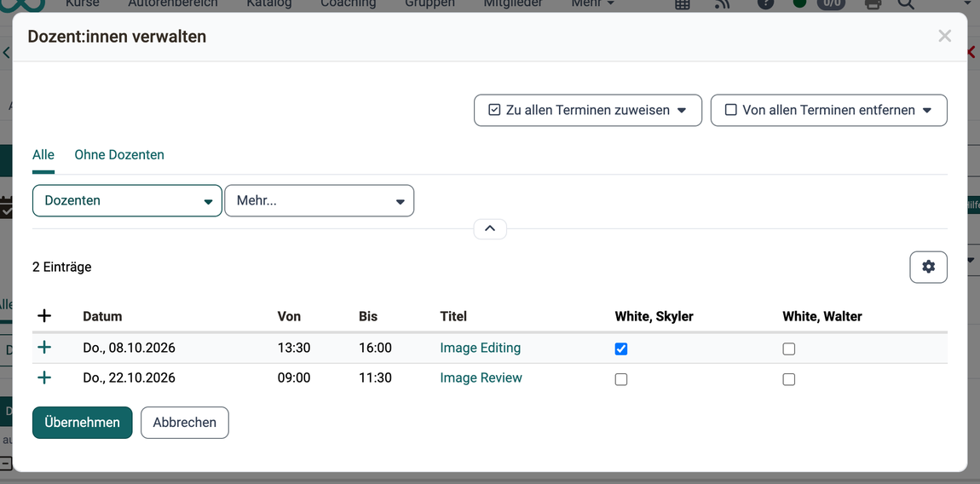Open Von allen Terminen entfernen dropdown

click(x=829, y=110)
